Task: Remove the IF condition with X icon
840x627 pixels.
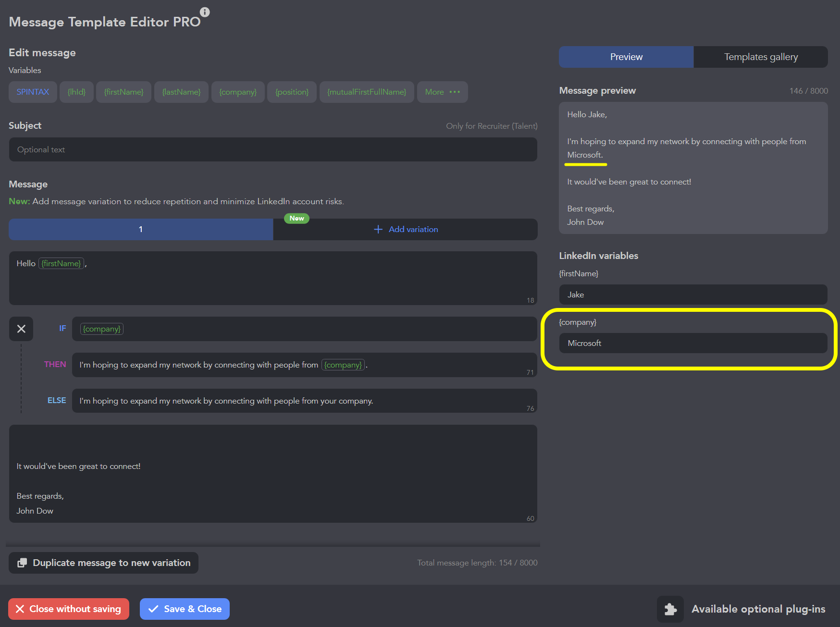Action: click(x=21, y=329)
